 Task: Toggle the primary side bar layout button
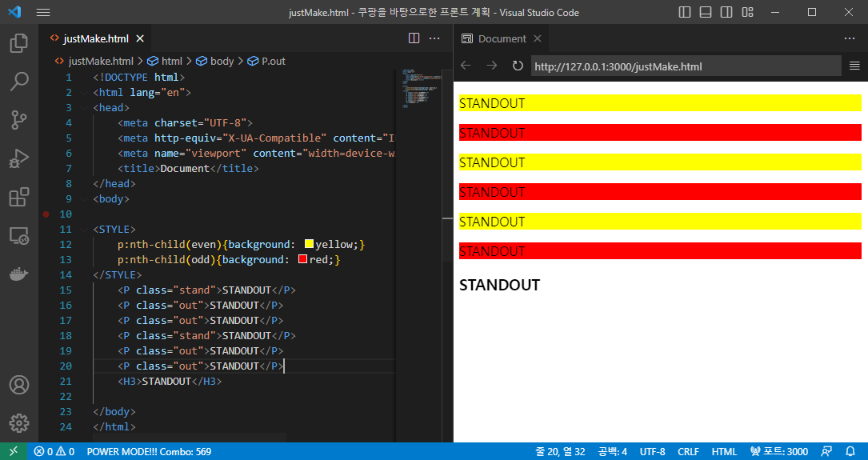click(x=685, y=12)
